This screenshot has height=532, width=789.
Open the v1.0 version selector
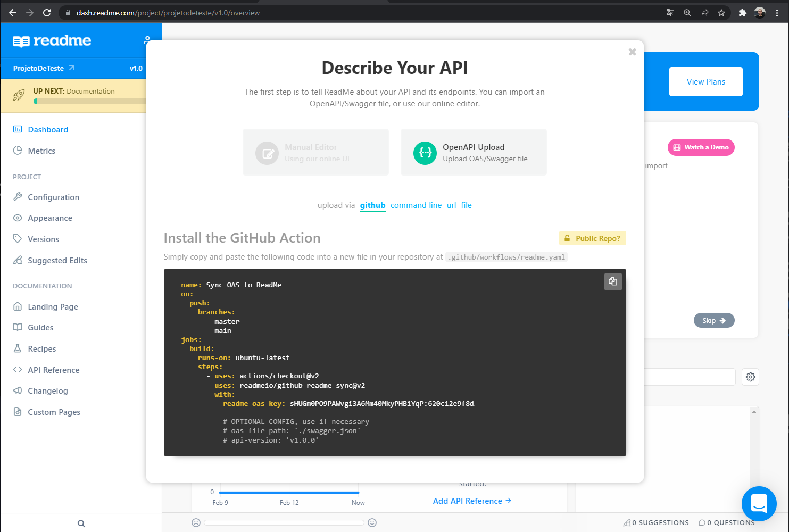[136, 68]
